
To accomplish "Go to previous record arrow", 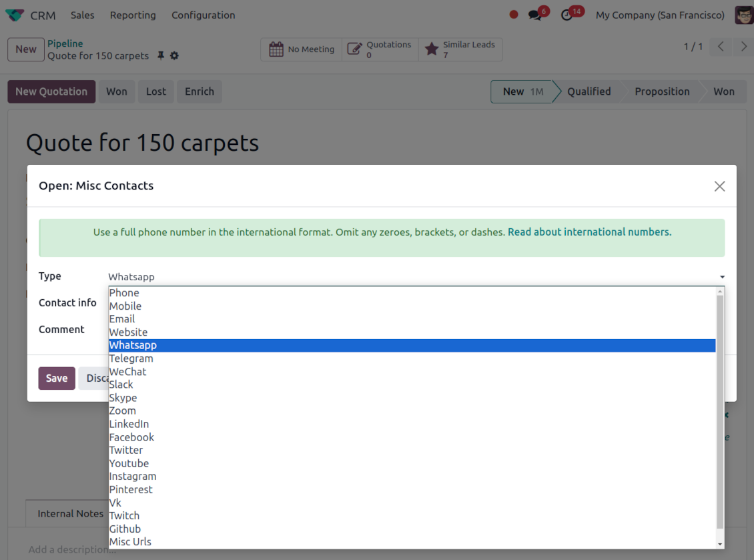I will pyautogui.click(x=721, y=47).
